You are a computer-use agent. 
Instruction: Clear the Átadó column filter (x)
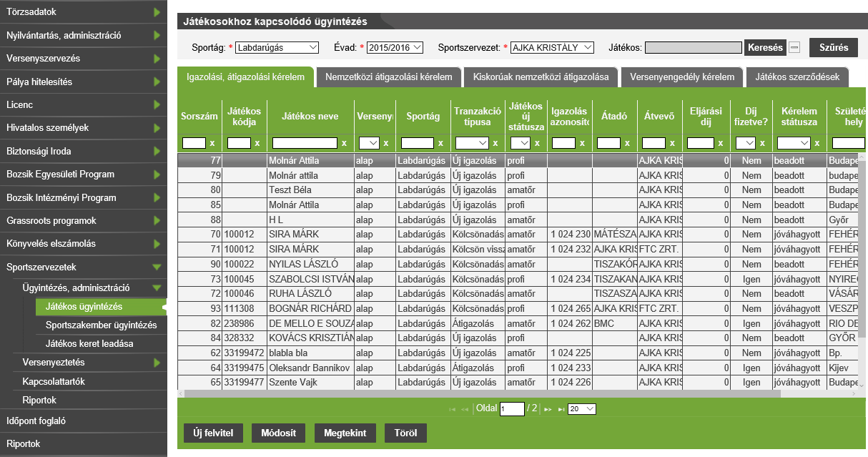627,143
